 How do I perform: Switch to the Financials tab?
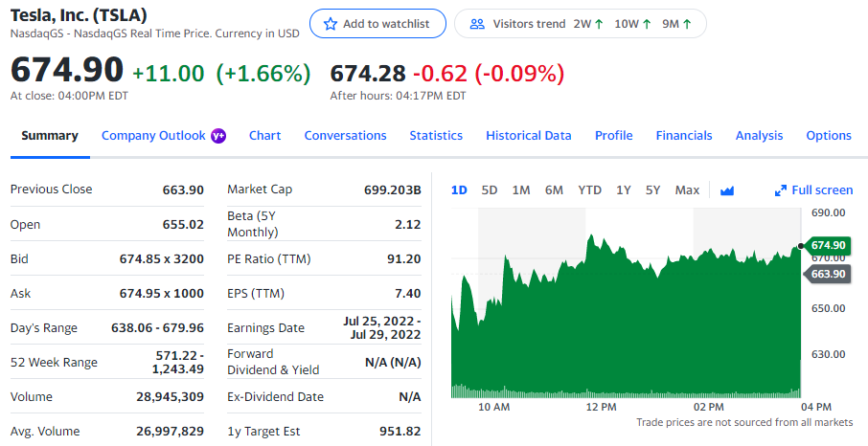684,136
